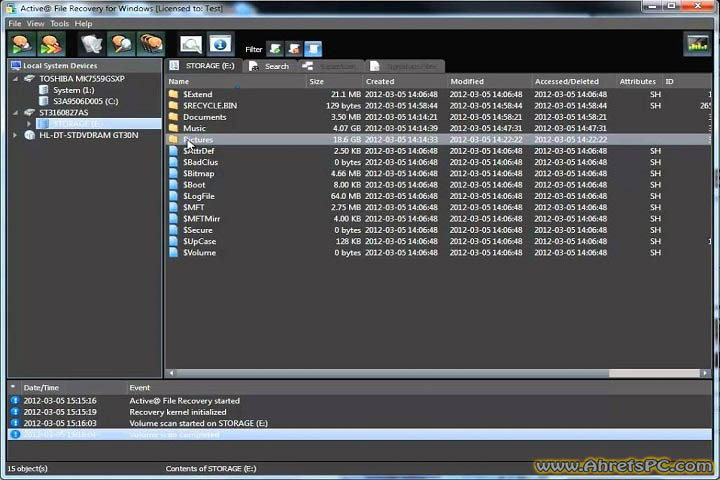Expand the HL-DT-STDVDRAM GT30N tree node
720x480 pixels.
click(15, 136)
